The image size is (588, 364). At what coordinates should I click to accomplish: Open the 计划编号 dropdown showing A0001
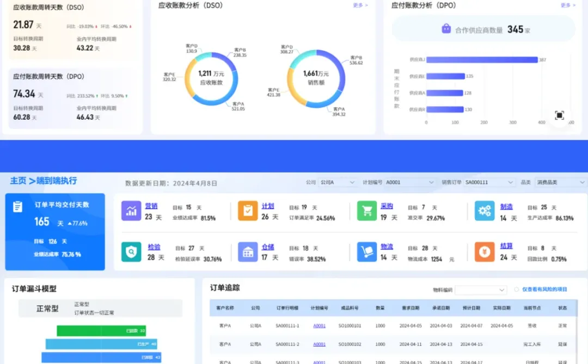point(409,183)
